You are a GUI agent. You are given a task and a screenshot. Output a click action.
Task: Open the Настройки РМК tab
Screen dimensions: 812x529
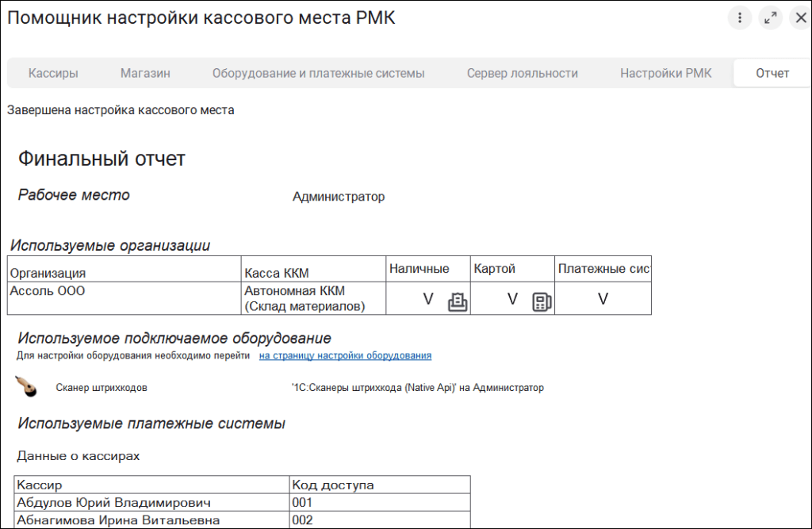coord(665,73)
